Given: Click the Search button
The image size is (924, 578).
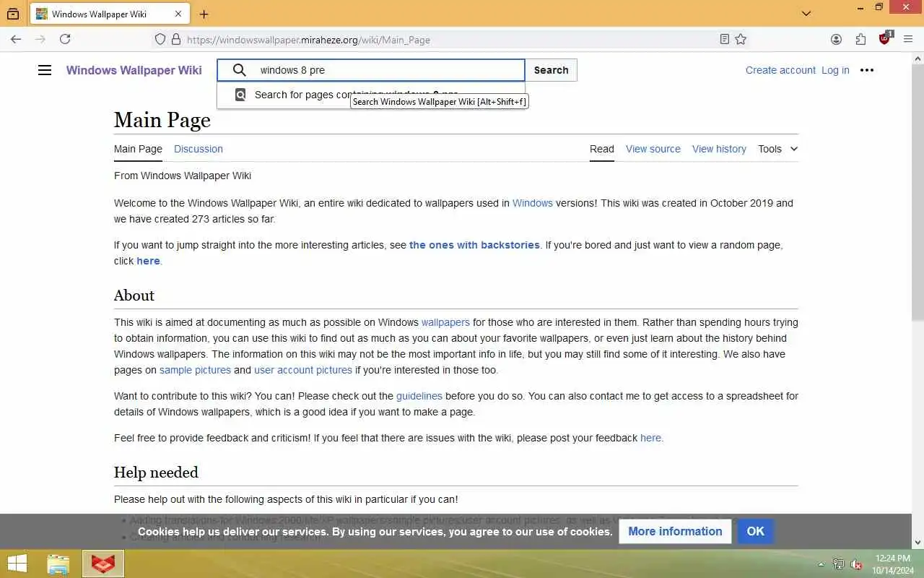Looking at the screenshot, I should point(551,70).
